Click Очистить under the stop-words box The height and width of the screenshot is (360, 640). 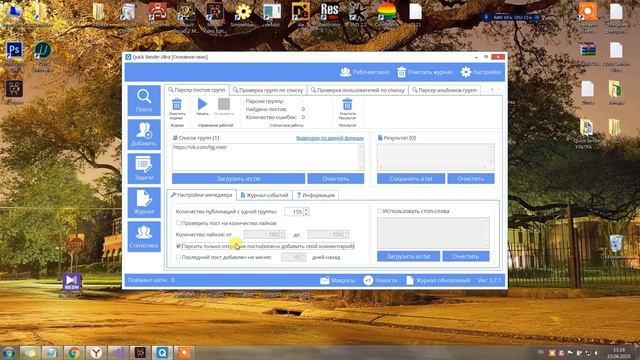tap(466, 256)
